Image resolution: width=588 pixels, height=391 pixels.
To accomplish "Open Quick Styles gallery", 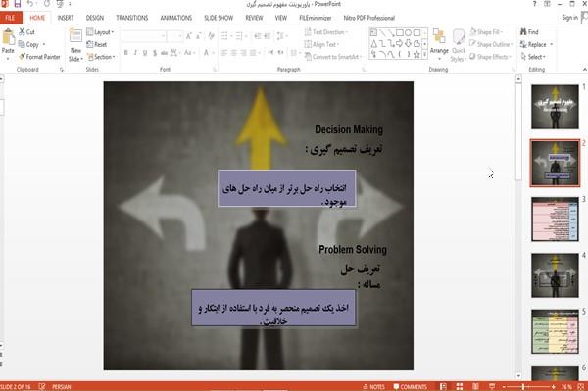I will click(459, 45).
